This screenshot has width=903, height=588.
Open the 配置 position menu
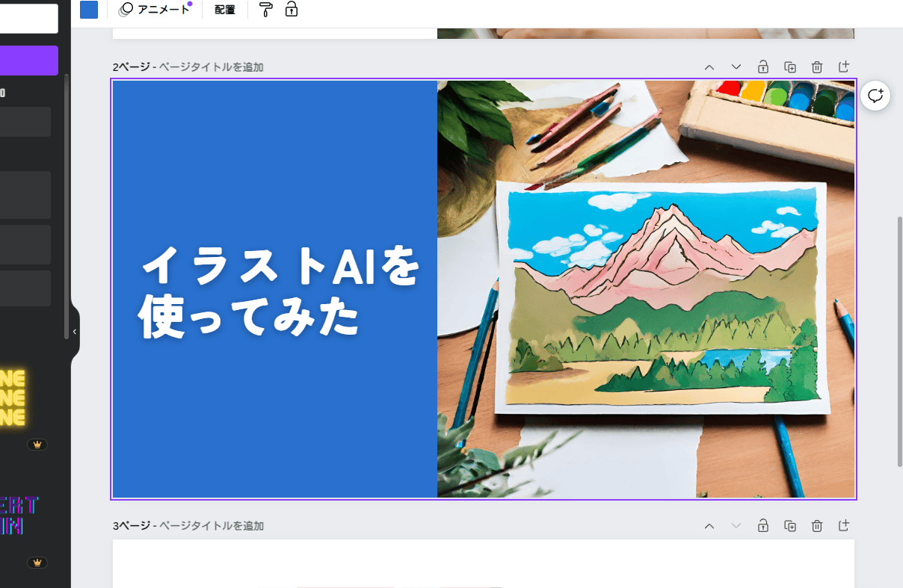click(x=225, y=10)
